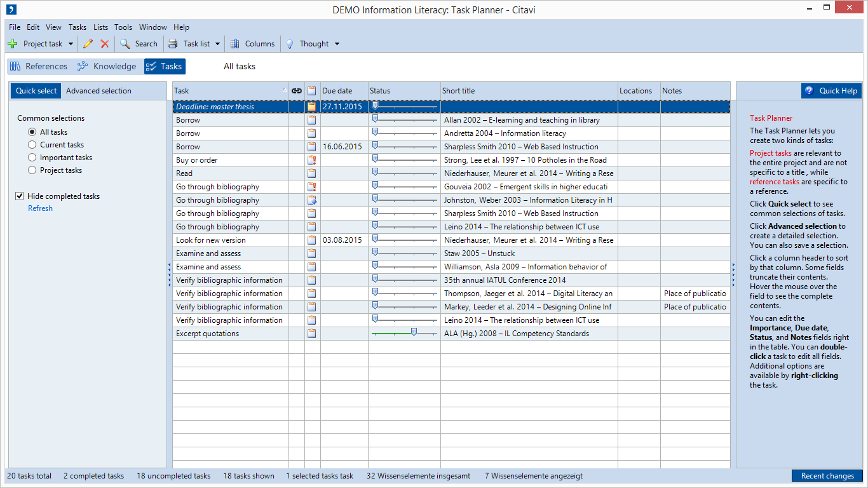Expand the Project task dropdown arrow

71,44
